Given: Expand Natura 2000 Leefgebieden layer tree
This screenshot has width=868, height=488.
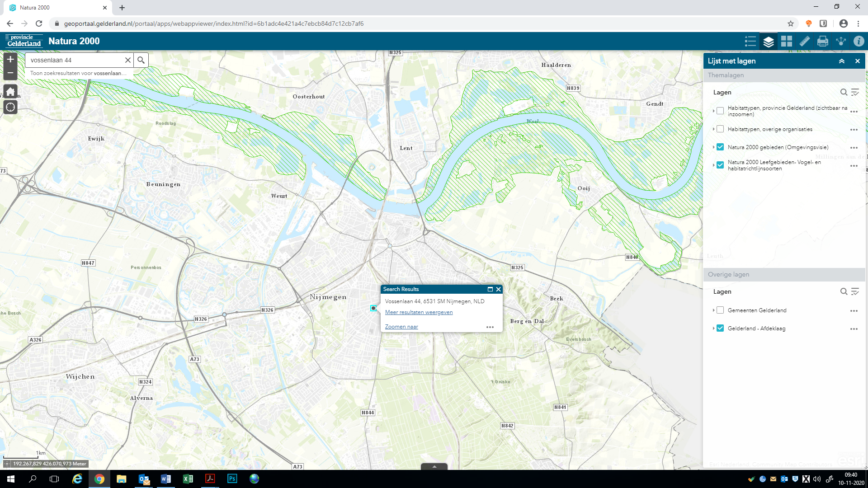Looking at the screenshot, I should tap(713, 165).
